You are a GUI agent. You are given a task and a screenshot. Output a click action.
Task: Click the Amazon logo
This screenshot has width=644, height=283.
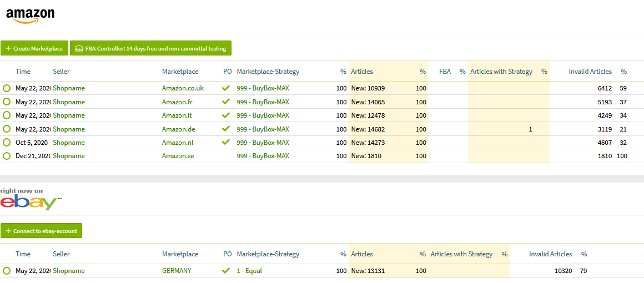click(31, 16)
